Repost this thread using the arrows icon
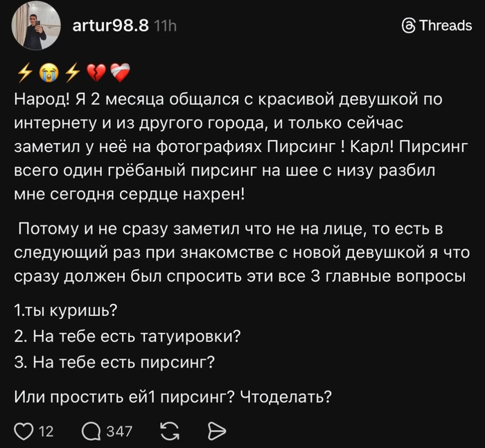Screen dimensions: 485x448 (x=168, y=431)
